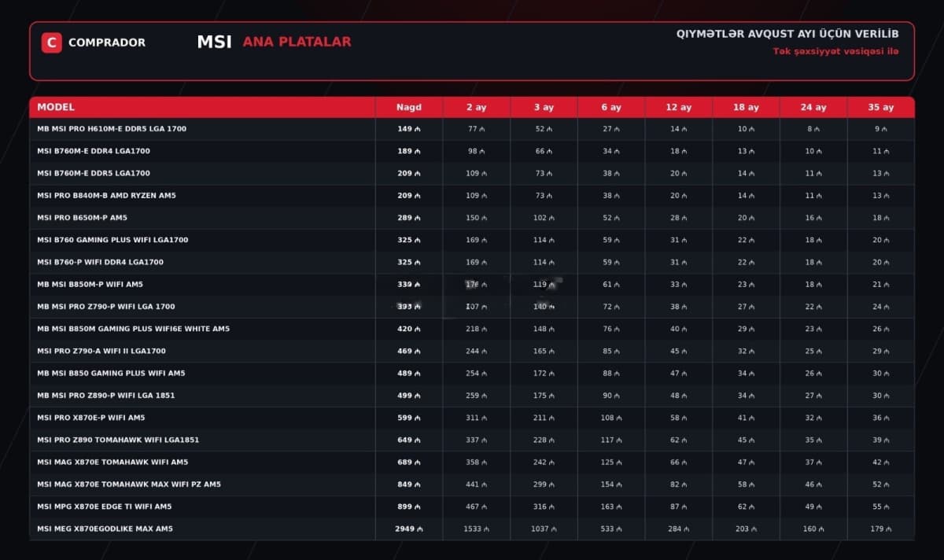This screenshot has width=944, height=560.
Task: Click the 3 ay column header
Action: [x=544, y=107]
